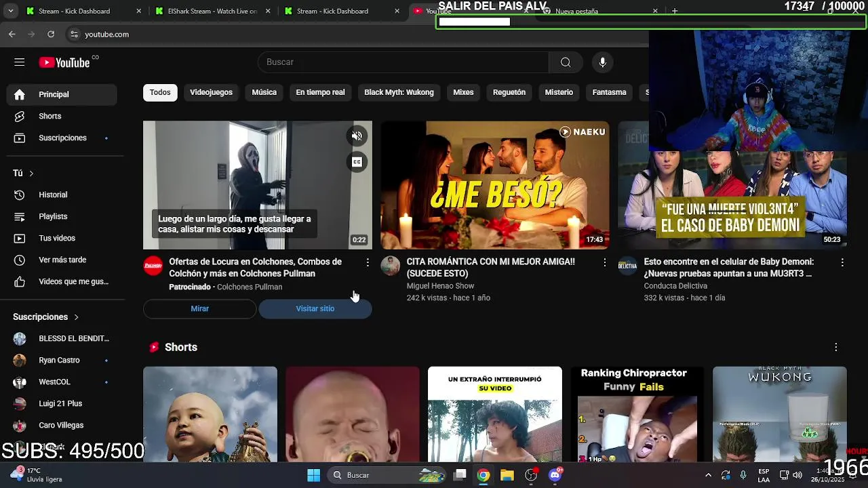Open File Explorer from taskbar
This screenshot has height=488, width=868.
[507, 475]
